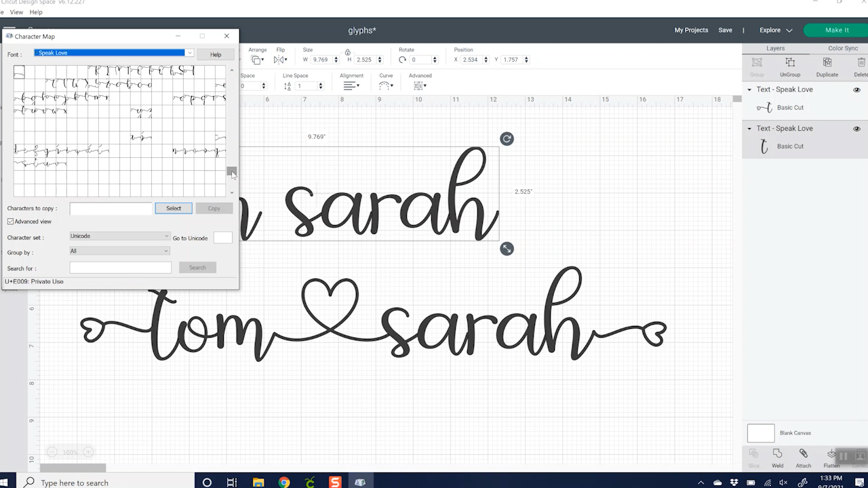Click the Position X value field
The image size is (868, 488).
471,60
